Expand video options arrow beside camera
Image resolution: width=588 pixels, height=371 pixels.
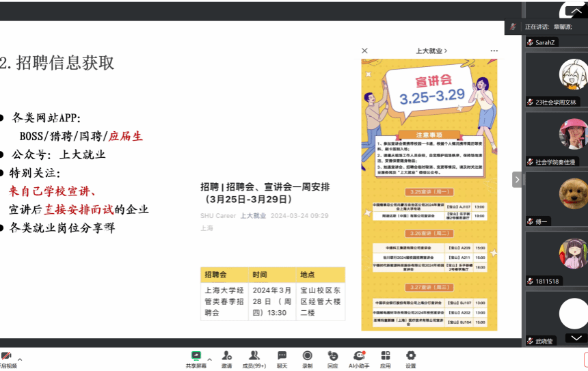(x=20, y=359)
